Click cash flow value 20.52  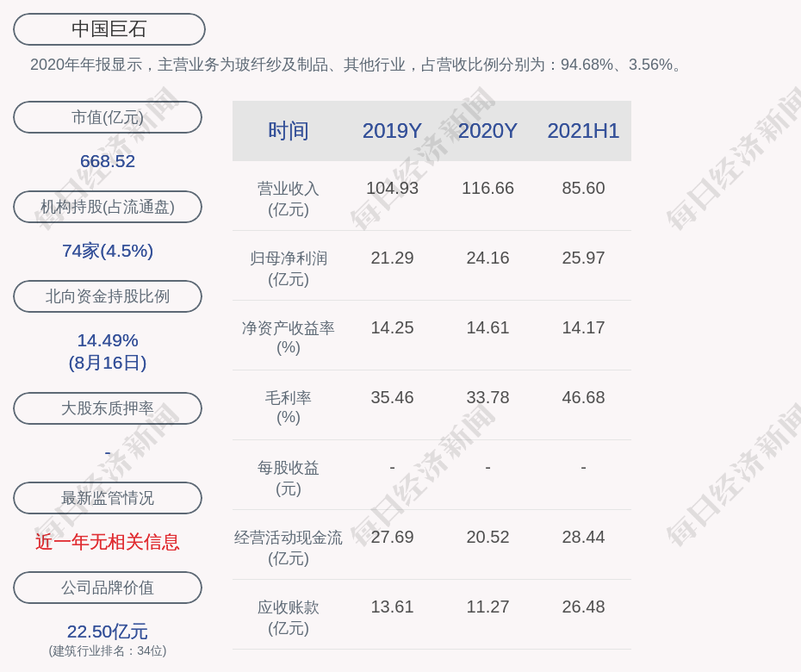tap(487, 537)
